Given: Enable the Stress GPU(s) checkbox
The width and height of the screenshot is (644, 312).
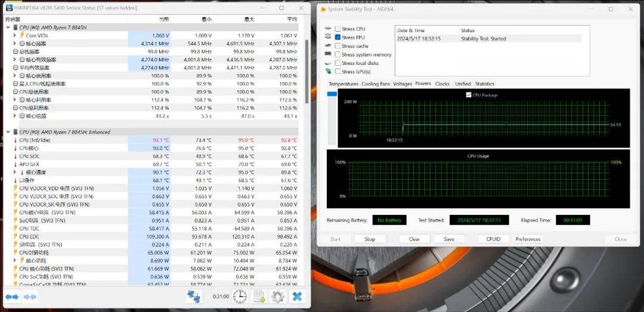Looking at the screenshot, I should pos(338,71).
